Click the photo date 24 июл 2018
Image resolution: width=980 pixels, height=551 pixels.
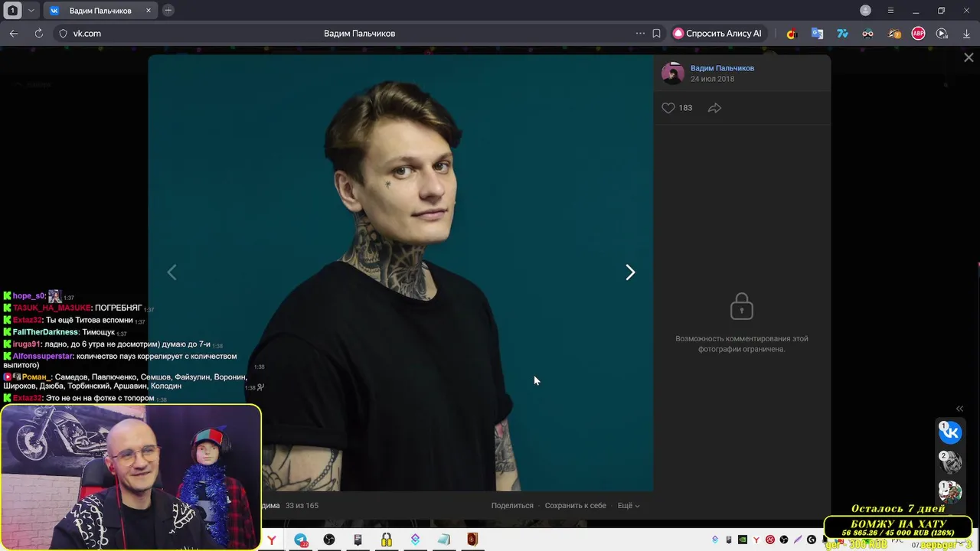pos(712,79)
